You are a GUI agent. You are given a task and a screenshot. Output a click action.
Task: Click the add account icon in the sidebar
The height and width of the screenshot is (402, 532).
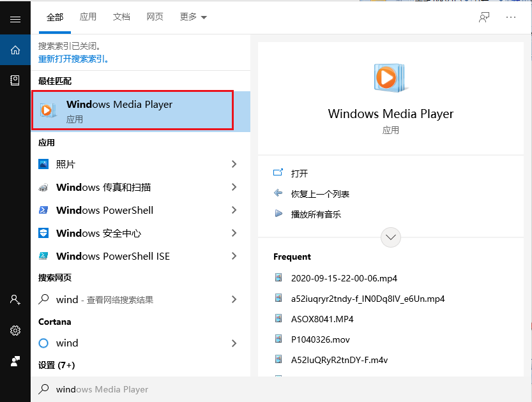[15, 300]
